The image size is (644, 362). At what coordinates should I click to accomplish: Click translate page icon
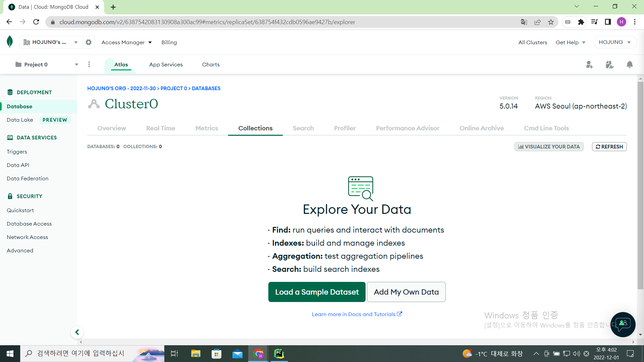pyautogui.click(x=524, y=22)
